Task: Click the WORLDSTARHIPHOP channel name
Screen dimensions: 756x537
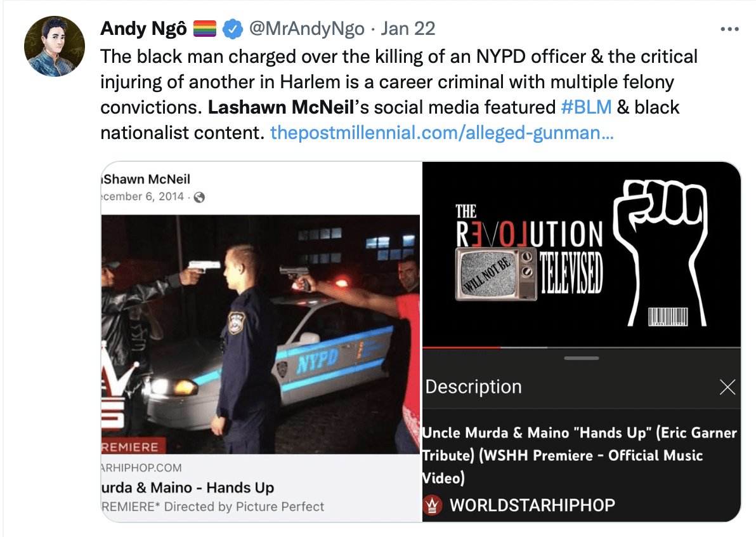Action: click(532, 505)
